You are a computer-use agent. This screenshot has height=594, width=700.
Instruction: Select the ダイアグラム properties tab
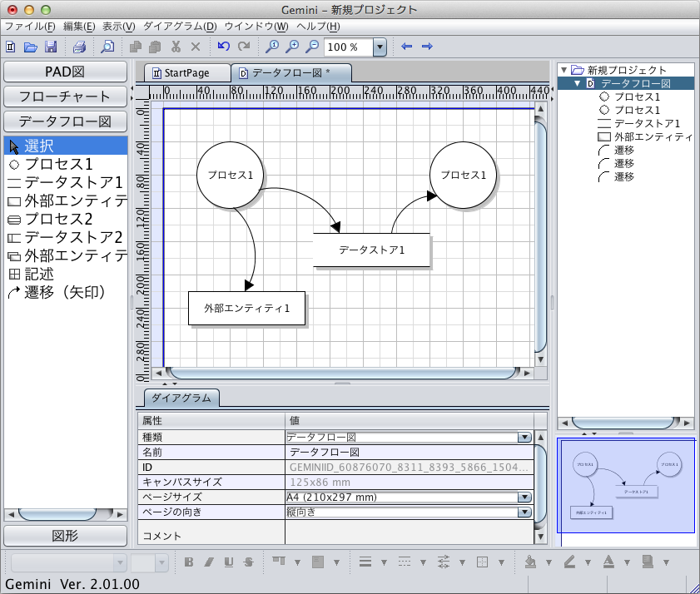coord(181,398)
